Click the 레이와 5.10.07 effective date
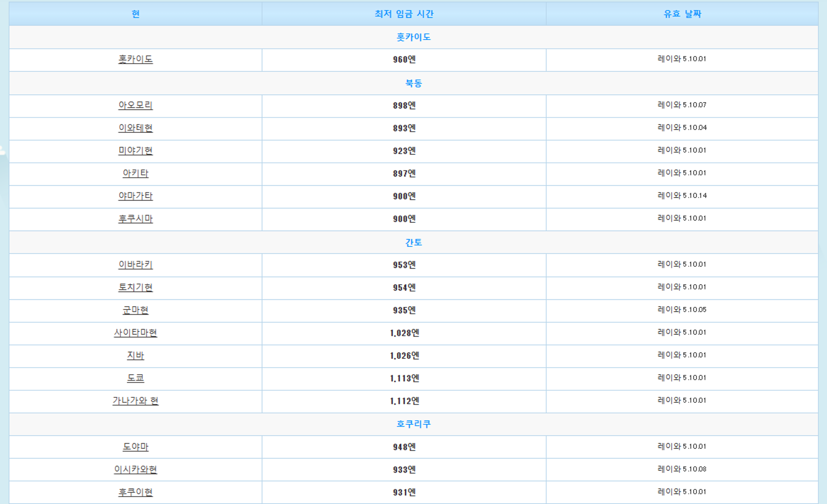This screenshot has height=504, width=827. [x=682, y=105]
